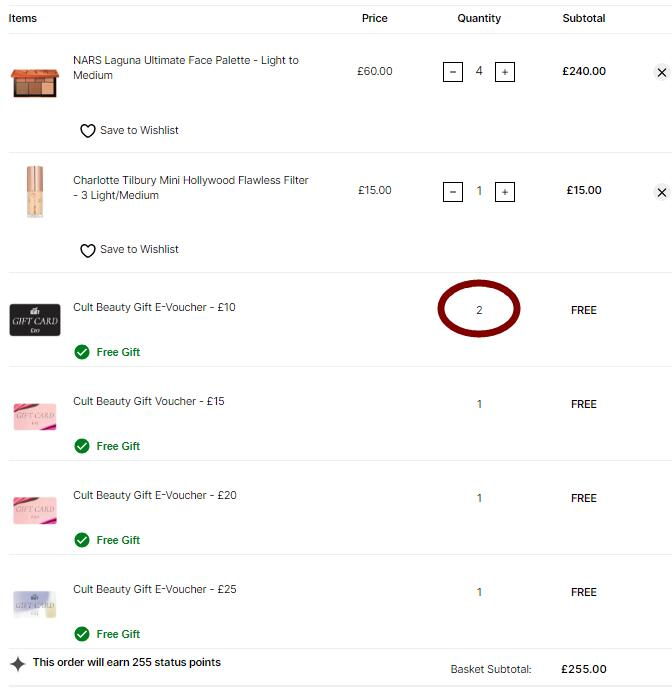
Task: Click the status points star icon
Action: 18,664
